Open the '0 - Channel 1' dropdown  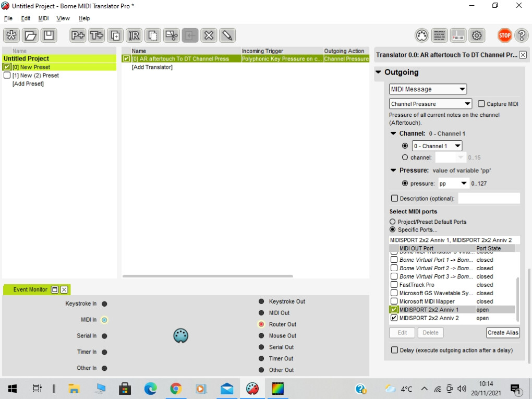pos(437,146)
